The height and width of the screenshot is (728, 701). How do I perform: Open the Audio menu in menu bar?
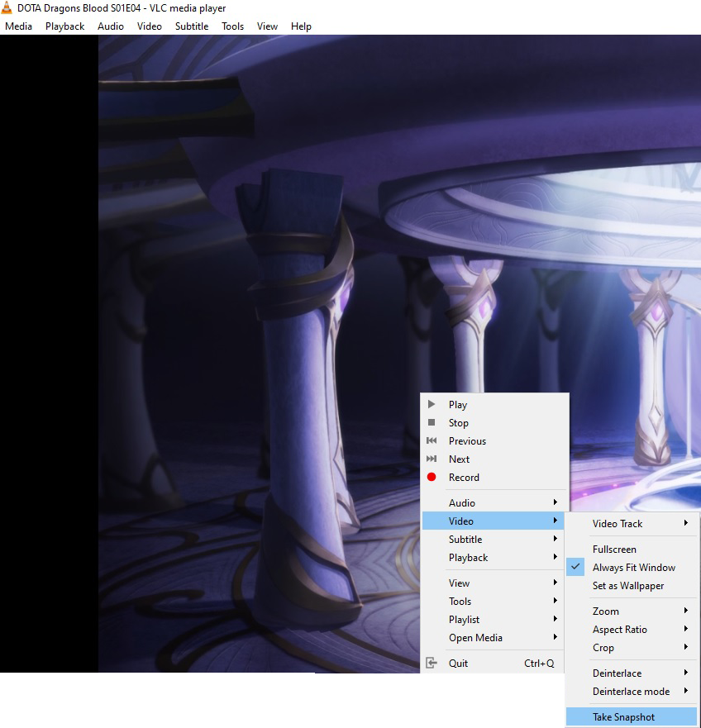(111, 26)
